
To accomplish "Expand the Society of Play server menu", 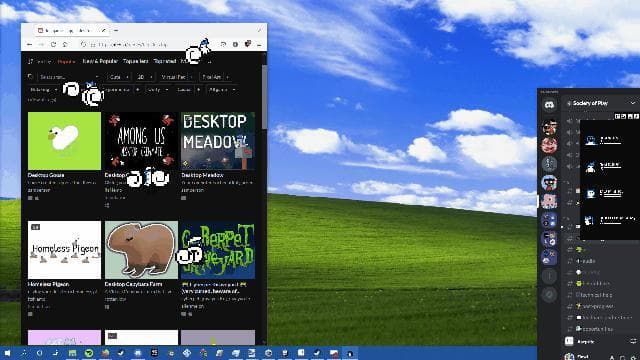I will 633,103.
